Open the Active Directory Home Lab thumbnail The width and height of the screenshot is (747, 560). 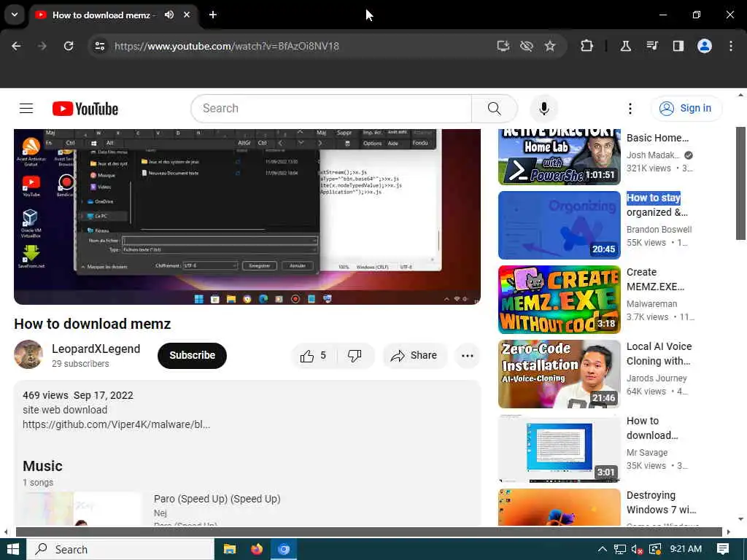[x=560, y=157]
